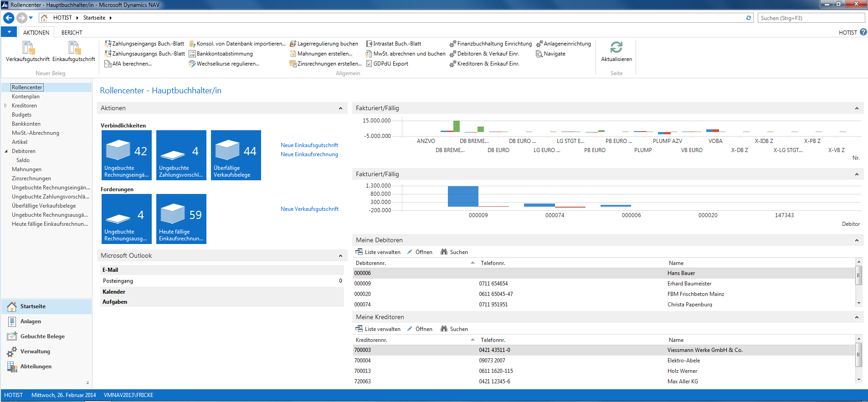Open navigation history dropdown arrow

(x=31, y=18)
